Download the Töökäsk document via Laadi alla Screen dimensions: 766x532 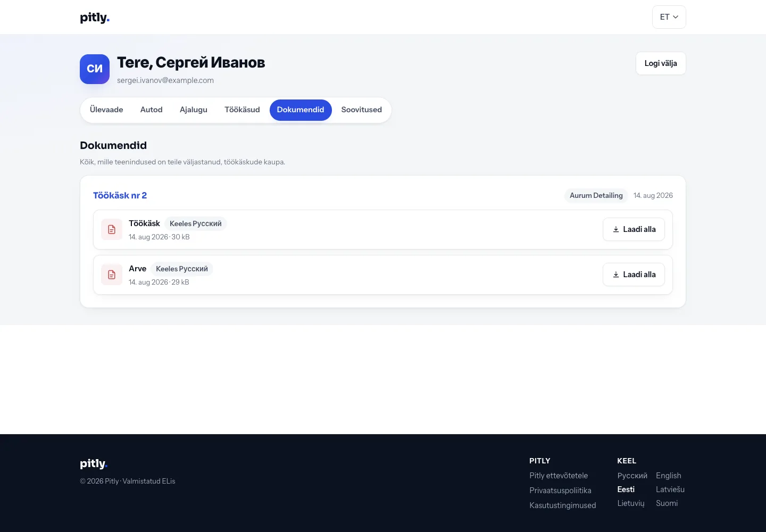click(x=634, y=229)
